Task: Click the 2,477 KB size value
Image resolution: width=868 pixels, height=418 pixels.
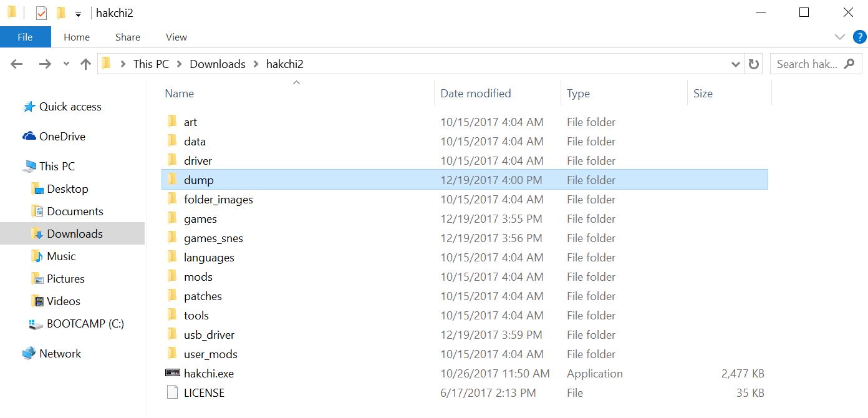Action: coord(743,374)
